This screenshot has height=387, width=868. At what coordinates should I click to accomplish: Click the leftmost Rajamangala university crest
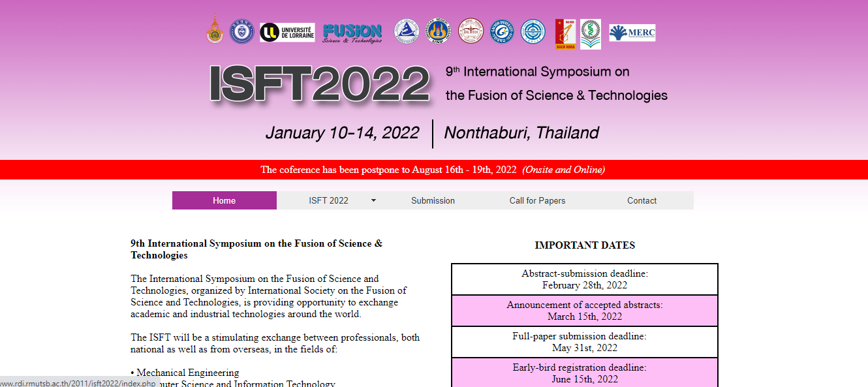point(213,31)
